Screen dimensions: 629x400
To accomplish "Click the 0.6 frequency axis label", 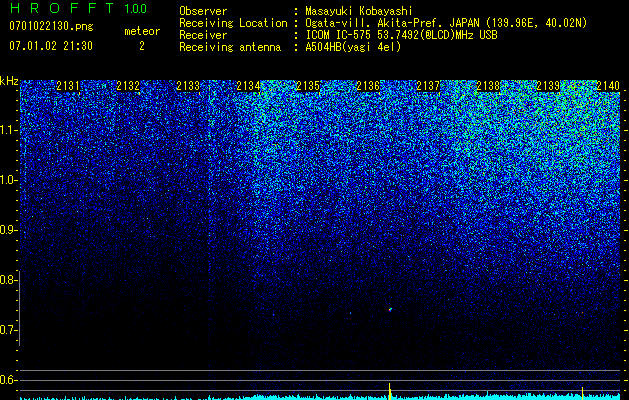I will pyautogui.click(x=8, y=380).
